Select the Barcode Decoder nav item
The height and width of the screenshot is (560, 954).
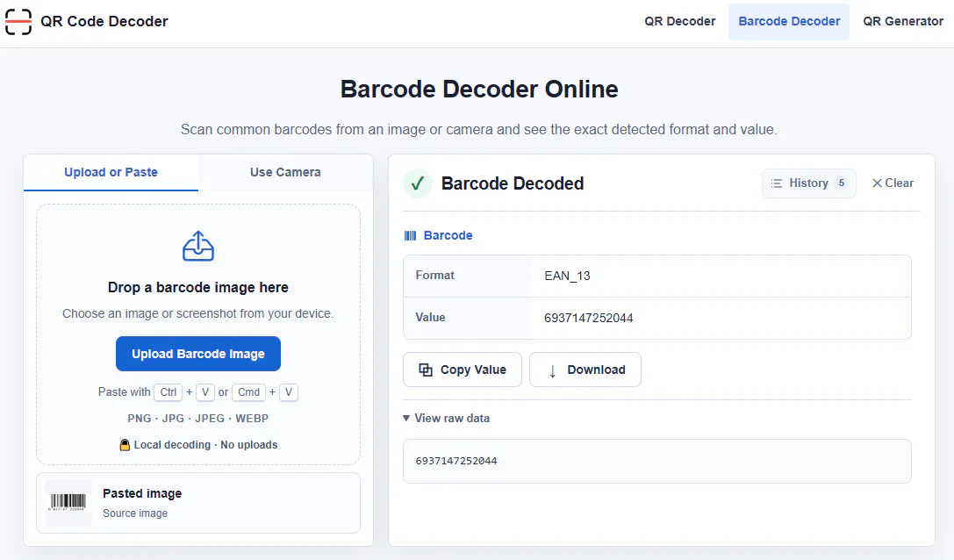point(789,21)
